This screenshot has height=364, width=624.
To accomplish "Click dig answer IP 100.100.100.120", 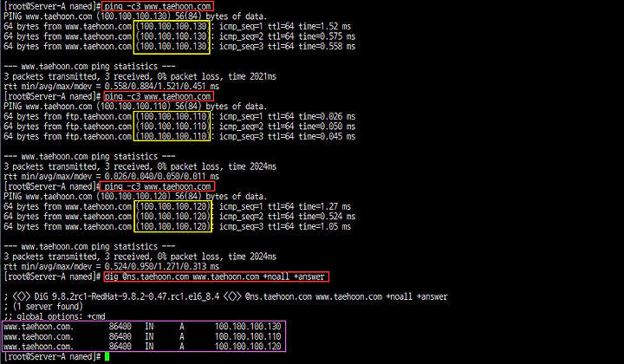I will (x=248, y=346).
